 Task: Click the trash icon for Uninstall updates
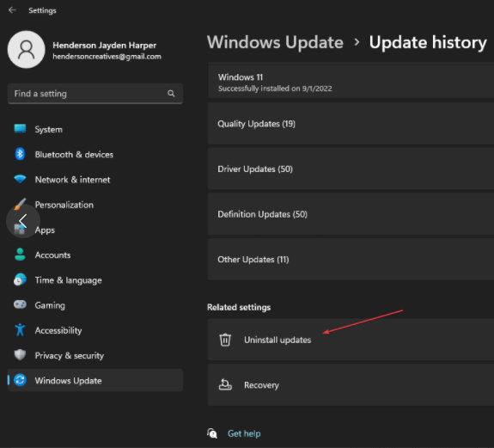pyautogui.click(x=225, y=340)
